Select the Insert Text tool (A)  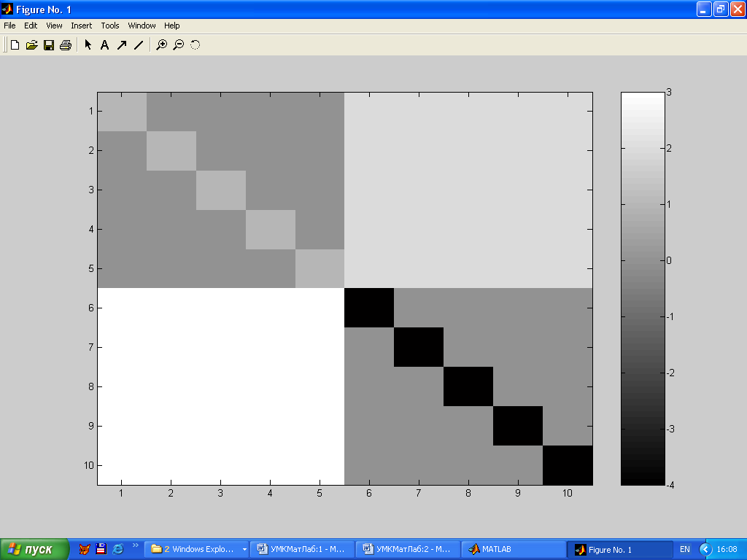point(104,45)
